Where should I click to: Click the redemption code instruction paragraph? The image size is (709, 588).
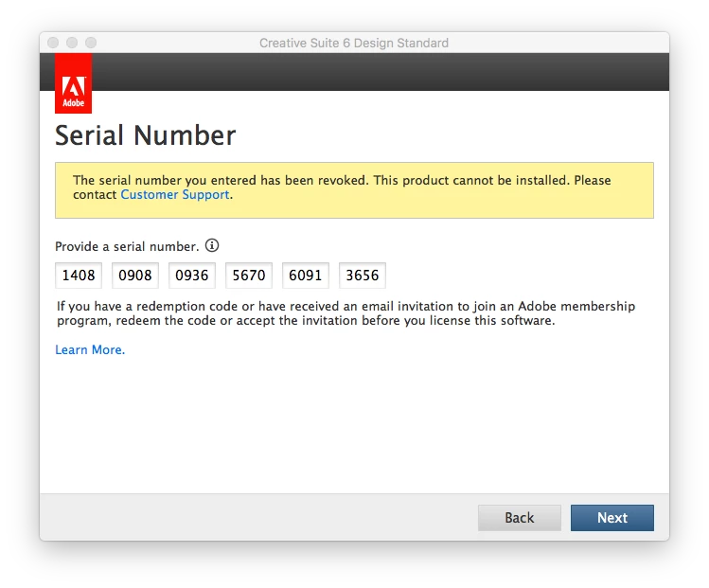click(346, 313)
